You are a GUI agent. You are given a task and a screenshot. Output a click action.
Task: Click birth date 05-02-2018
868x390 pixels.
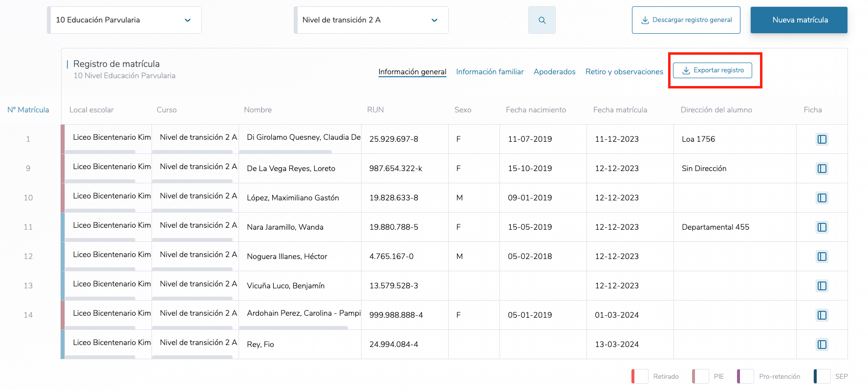point(543,257)
